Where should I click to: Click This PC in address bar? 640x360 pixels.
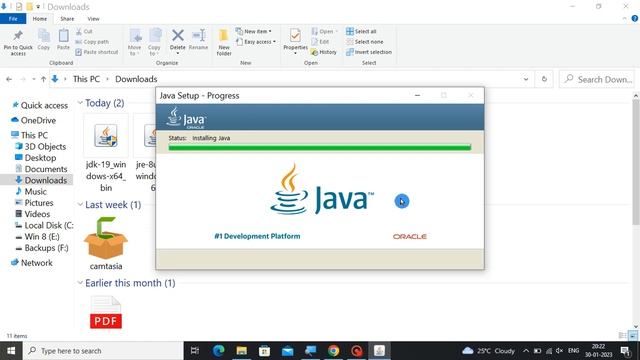(x=86, y=79)
